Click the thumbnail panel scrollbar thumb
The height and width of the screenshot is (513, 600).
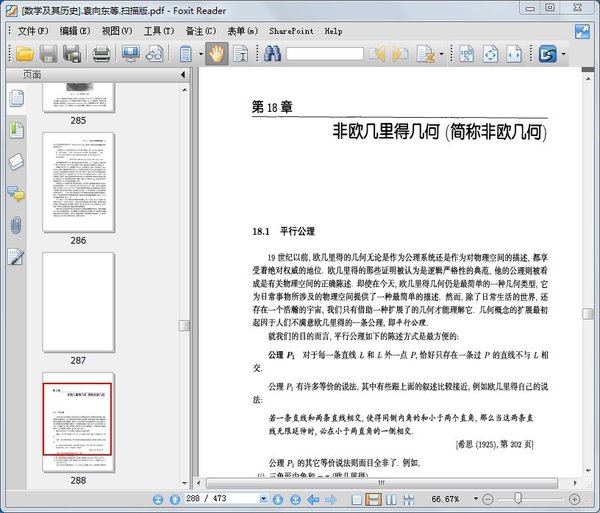click(x=184, y=326)
